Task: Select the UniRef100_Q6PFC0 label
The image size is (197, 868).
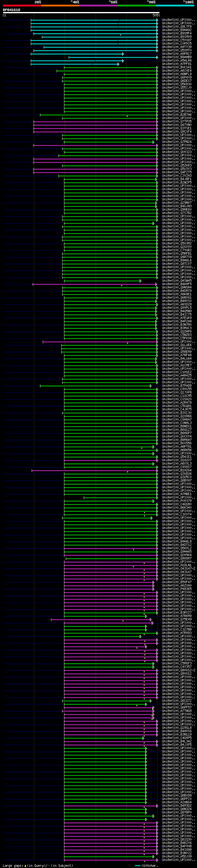Action: click(177, 799)
